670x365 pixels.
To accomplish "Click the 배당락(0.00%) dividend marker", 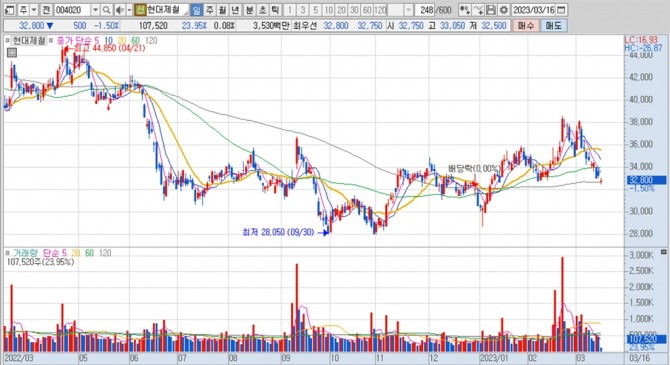I will (474, 168).
